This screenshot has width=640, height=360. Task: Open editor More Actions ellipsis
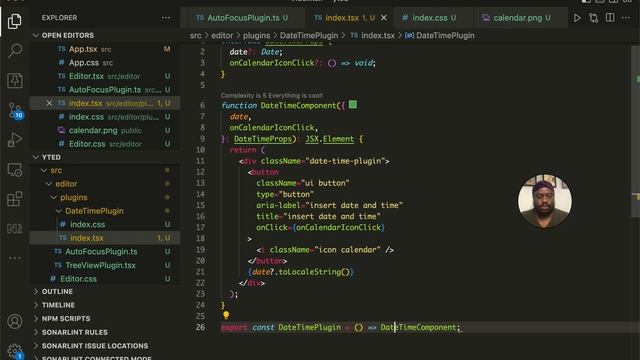[x=626, y=18]
